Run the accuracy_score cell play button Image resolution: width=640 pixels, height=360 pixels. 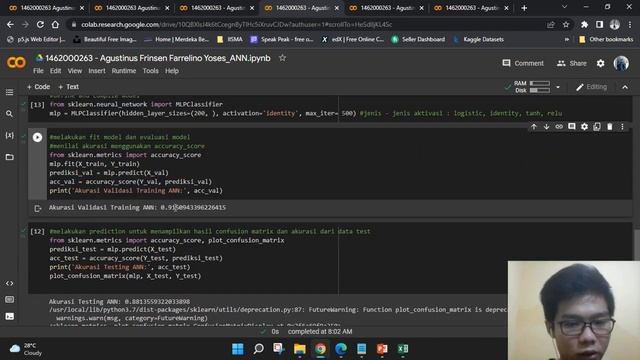point(37,137)
